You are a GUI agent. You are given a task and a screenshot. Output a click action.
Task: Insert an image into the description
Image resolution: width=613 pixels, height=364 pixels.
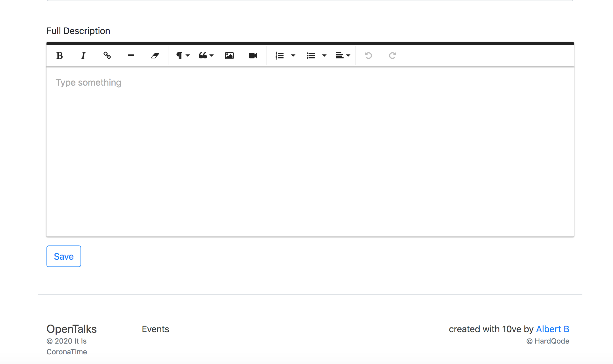[x=229, y=56]
